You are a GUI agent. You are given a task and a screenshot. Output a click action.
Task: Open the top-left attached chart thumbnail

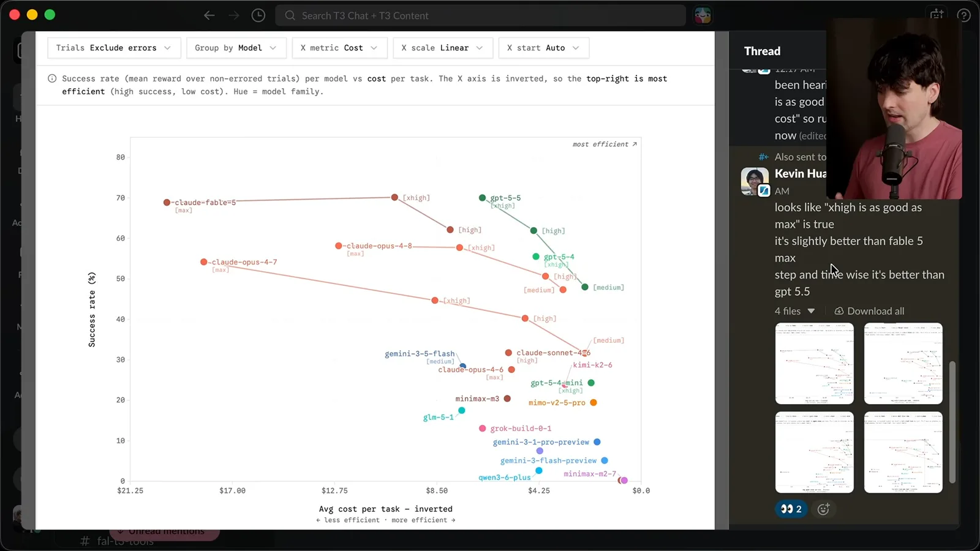(x=814, y=364)
